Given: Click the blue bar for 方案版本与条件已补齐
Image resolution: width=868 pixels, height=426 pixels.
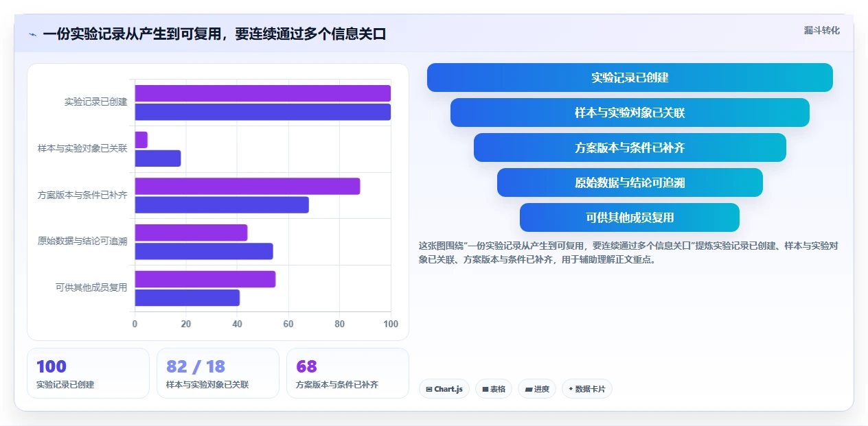Looking at the screenshot, I should pyautogui.click(x=222, y=205).
